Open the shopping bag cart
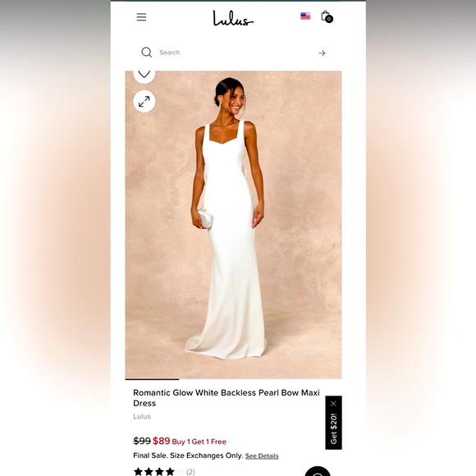The width and height of the screenshot is (476, 476). pyautogui.click(x=327, y=16)
